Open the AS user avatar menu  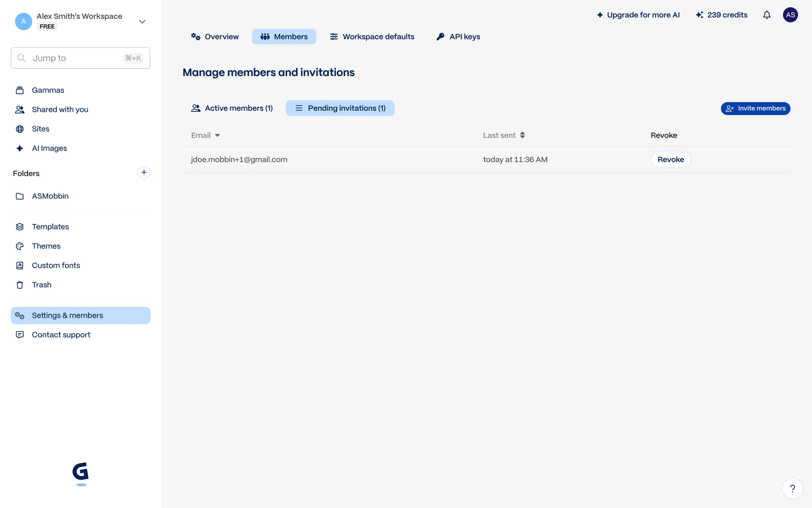tap(790, 15)
